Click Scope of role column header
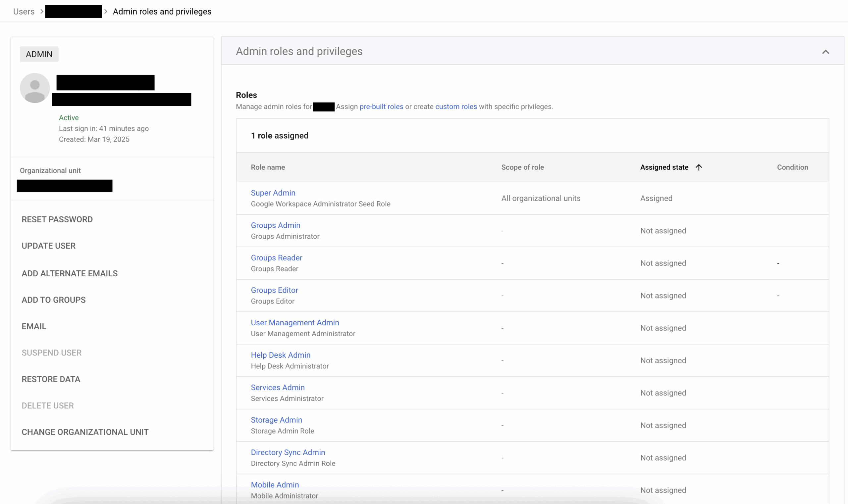The width and height of the screenshot is (848, 504). (522, 167)
